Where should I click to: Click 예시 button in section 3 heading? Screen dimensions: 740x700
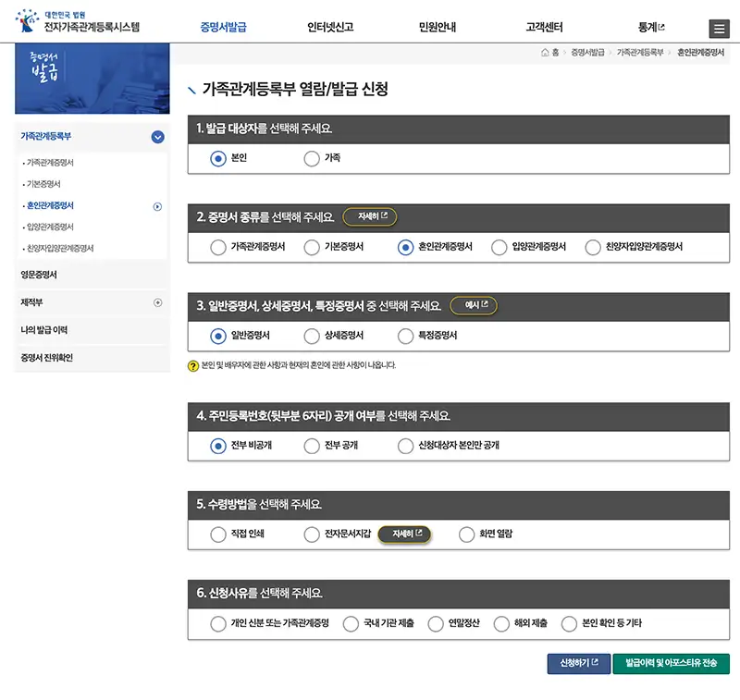(474, 305)
